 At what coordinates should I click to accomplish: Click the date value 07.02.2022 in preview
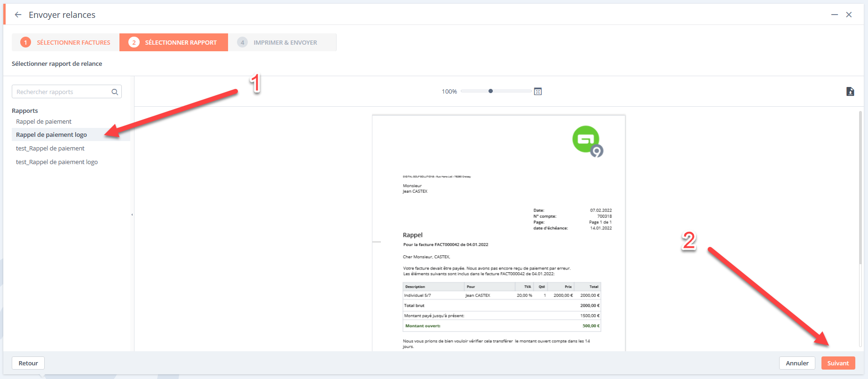tap(601, 210)
